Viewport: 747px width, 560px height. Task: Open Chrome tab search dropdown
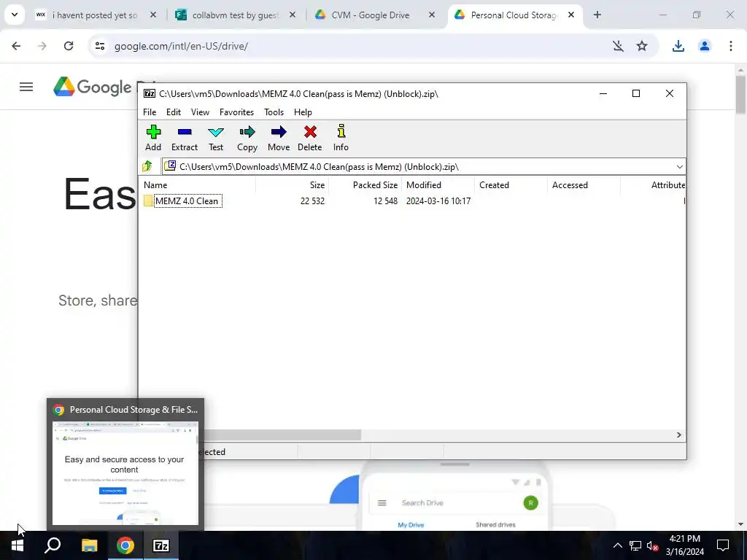click(x=15, y=15)
